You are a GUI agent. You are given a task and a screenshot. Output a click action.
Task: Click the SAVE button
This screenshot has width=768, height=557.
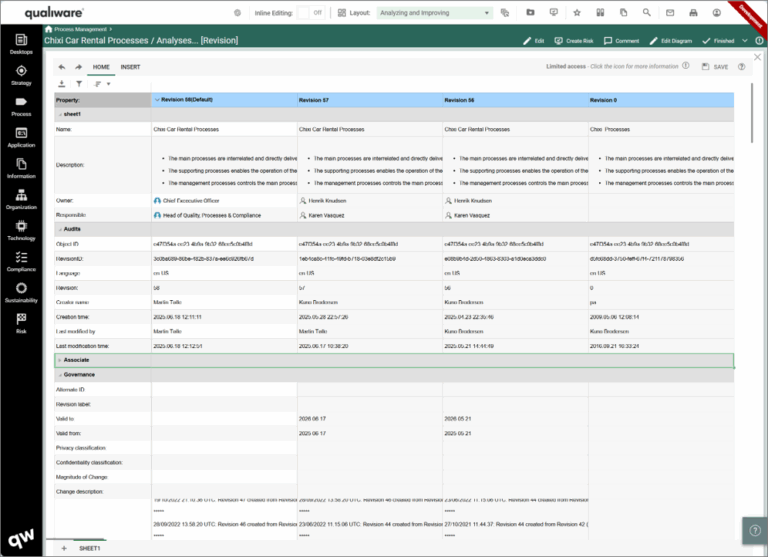715,67
